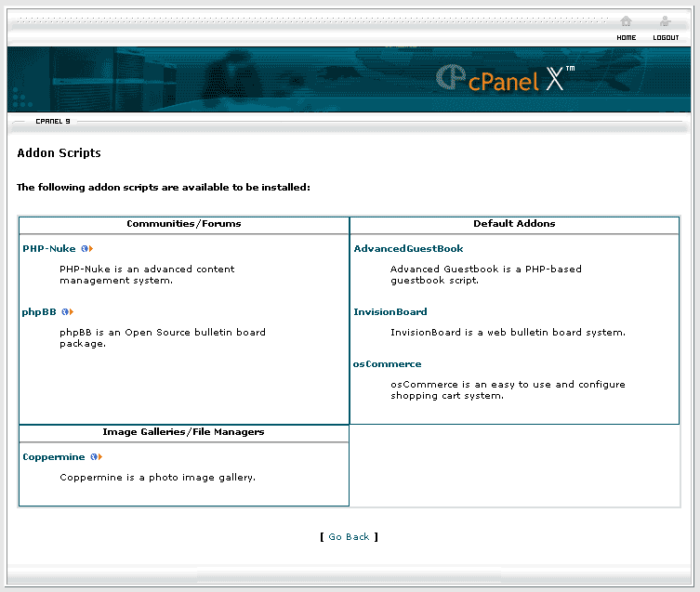
Task: Click the Addon Scripts page heading
Action: (x=59, y=153)
